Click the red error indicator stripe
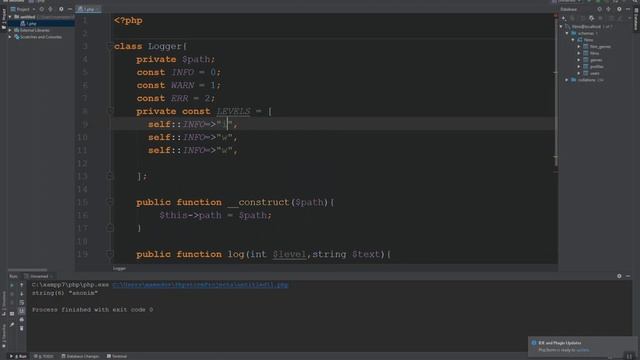This screenshot has height=360, width=640. pyautogui.click(x=556, y=16)
